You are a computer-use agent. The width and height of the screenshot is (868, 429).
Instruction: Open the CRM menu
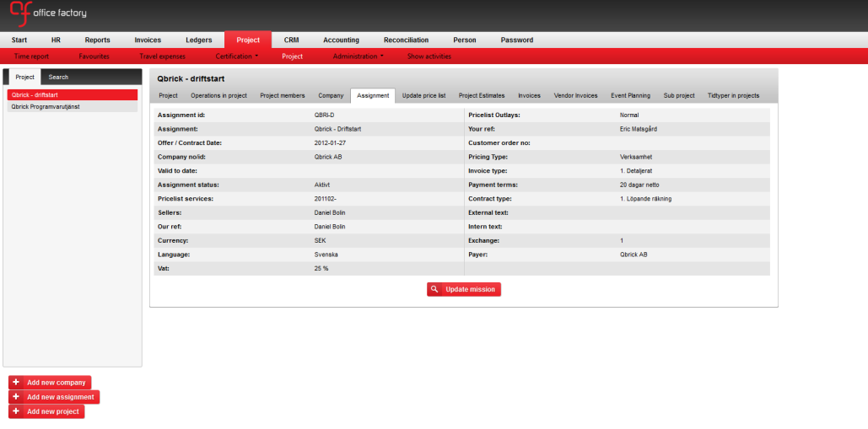coord(292,40)
